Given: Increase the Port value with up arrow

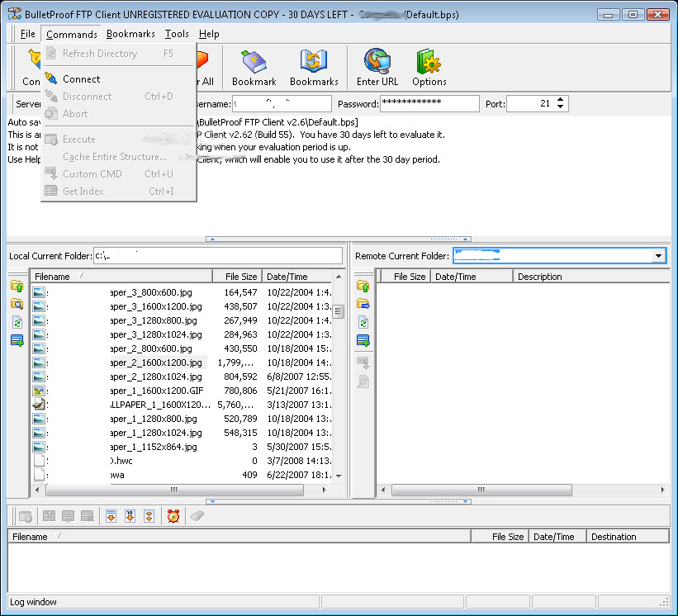Looking at the screenshot, I should point(561,100).
